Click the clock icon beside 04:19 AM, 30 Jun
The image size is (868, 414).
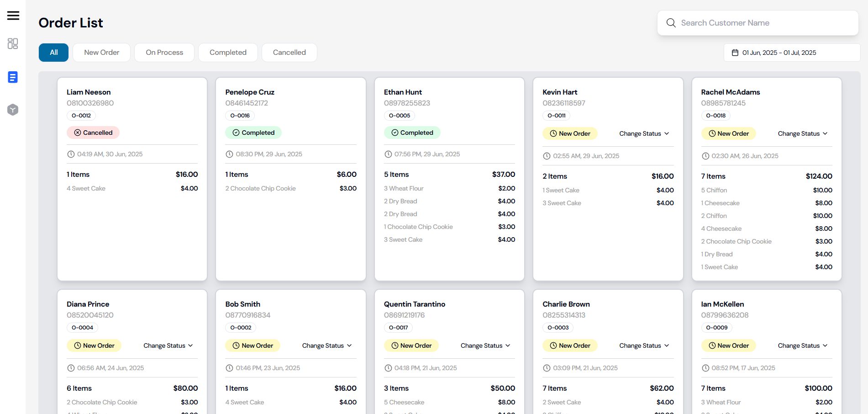point(71,154)
